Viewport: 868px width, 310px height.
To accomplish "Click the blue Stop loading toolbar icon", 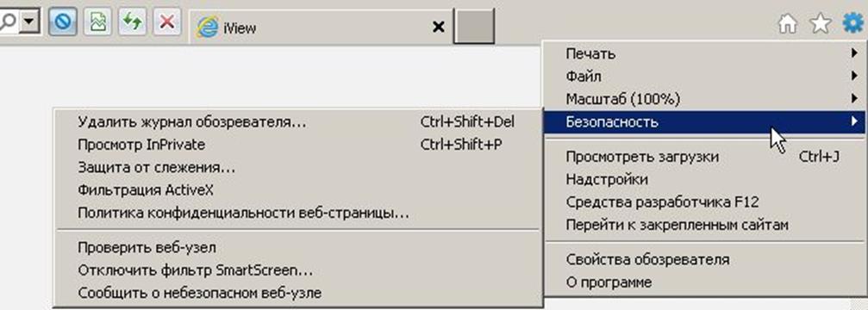I will click(63, 22).
